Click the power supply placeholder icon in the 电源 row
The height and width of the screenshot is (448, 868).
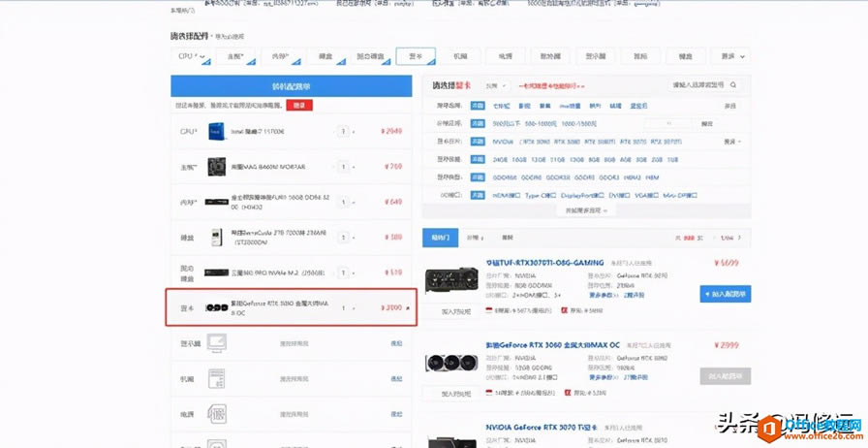tap(216, 414)
